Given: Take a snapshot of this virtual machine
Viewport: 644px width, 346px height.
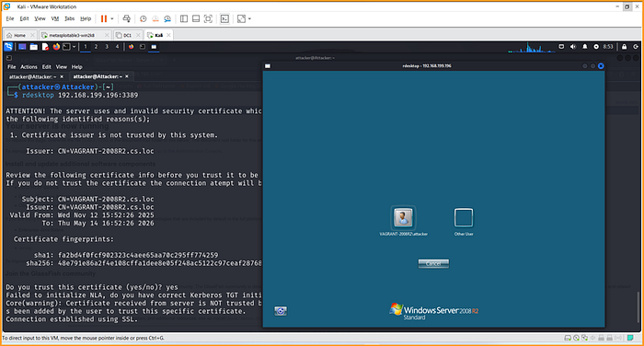Looking at the screenshot, I should (x=143, y=19).
